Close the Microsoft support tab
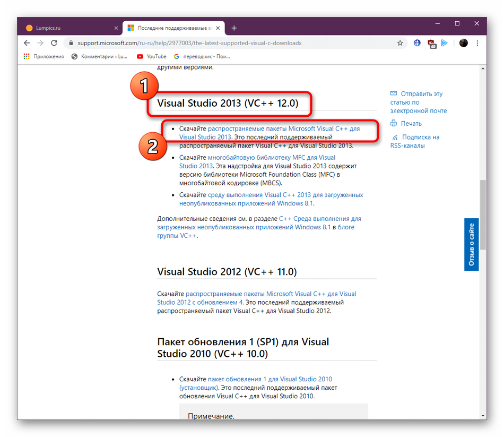The width and height of the screenshot is (504, 437). [218, 28]
